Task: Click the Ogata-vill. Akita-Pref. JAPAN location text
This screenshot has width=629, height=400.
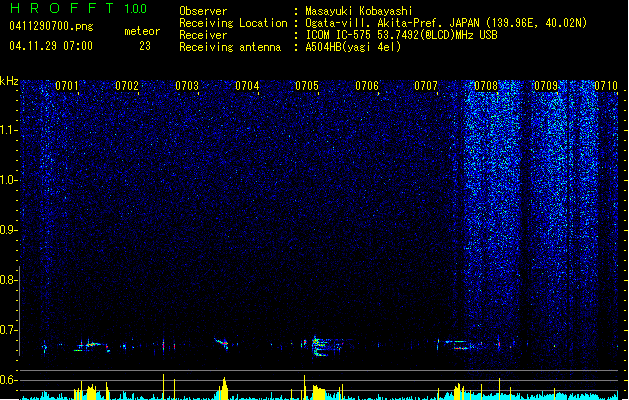Action: [446, 23]
